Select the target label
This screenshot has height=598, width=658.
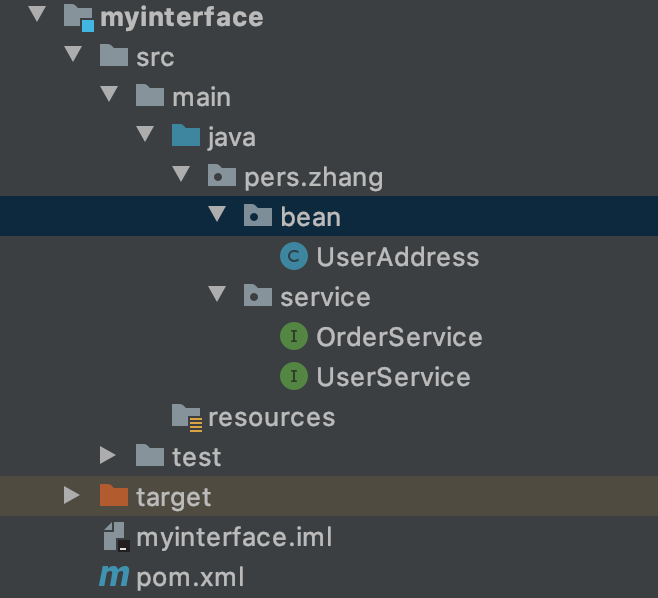(x=174, y=498)
